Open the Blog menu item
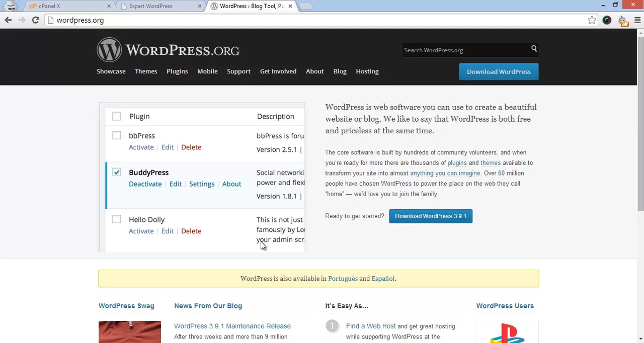This screenshot has height=343, width=644. coord(340,71)
